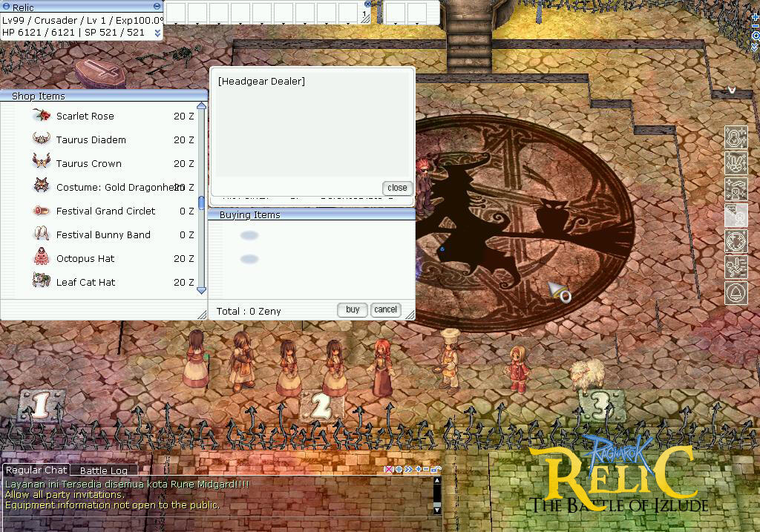
Task: Open the figure-eight sparkle side menu icon
Action: click(x=736, y=137)
